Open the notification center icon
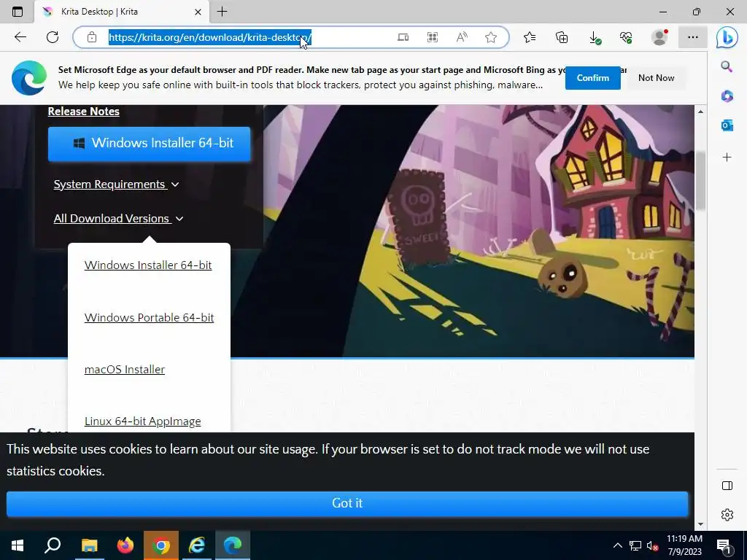This screenshot has width=747, height=560. pyautogui.click(x=724, y=546)
